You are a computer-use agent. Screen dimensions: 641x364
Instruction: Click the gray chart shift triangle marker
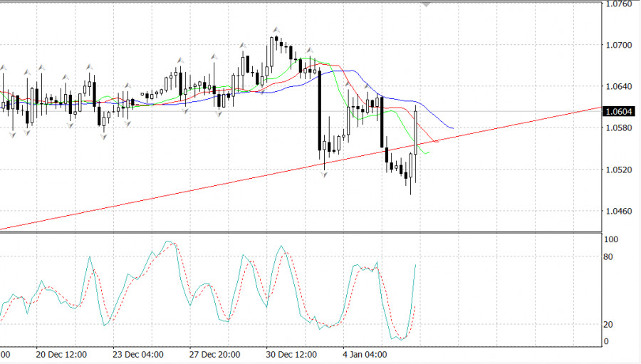pyautogui.click(x=426, y=4)
